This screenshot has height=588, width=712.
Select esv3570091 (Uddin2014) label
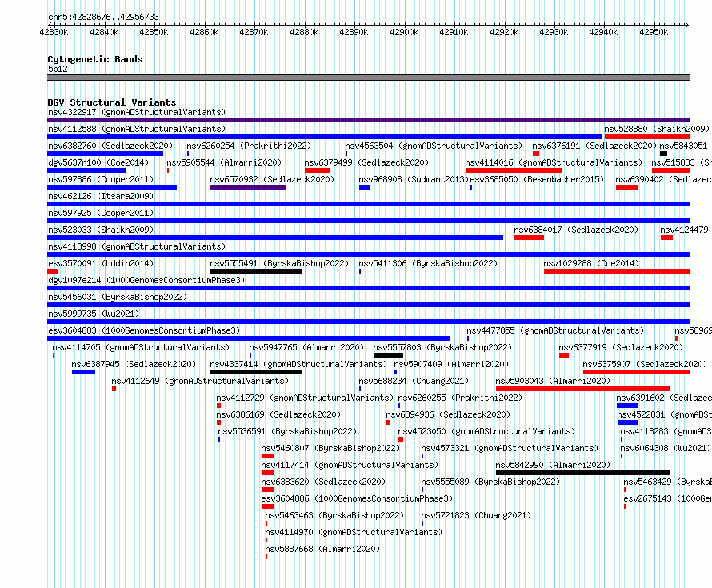point(101,263)
